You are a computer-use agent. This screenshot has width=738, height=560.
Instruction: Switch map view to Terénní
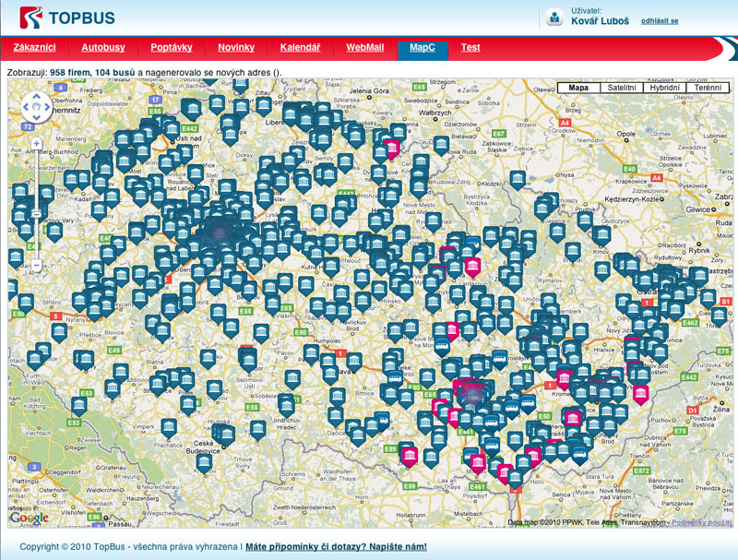pyautogui.click(x=708, y=88)
